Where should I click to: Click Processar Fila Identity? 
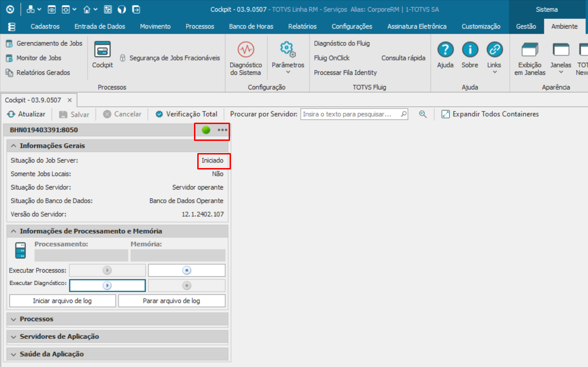[x=345, y=73]
